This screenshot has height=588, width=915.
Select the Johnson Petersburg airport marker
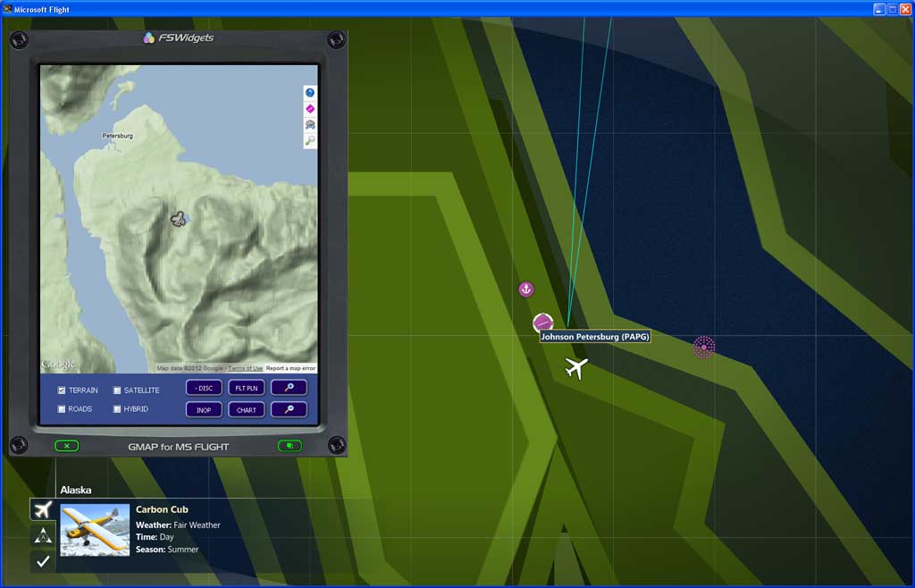(x=542, y=323)
